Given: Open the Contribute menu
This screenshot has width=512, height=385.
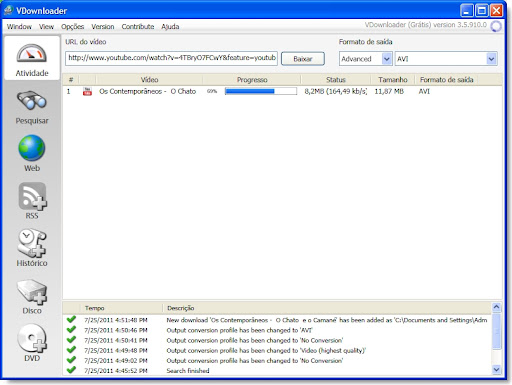Looking at the screenshot, I should tap(138, 27).
